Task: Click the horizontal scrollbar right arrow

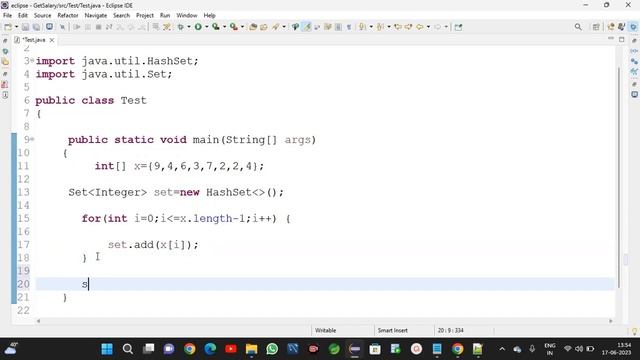Action: pyautogui.click(x=611, y=321)
